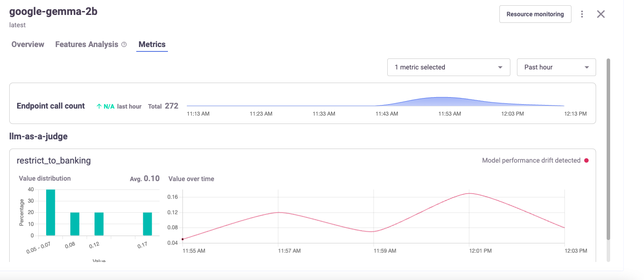Click the 0.12 value distribution bar

(99, 224)
